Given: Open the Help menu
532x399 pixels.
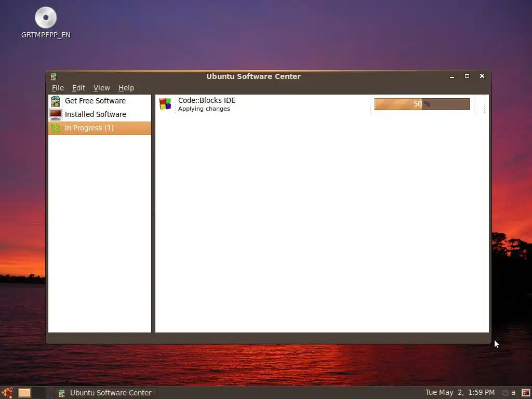Looking at the screenshot, I should tap(126, 88).
